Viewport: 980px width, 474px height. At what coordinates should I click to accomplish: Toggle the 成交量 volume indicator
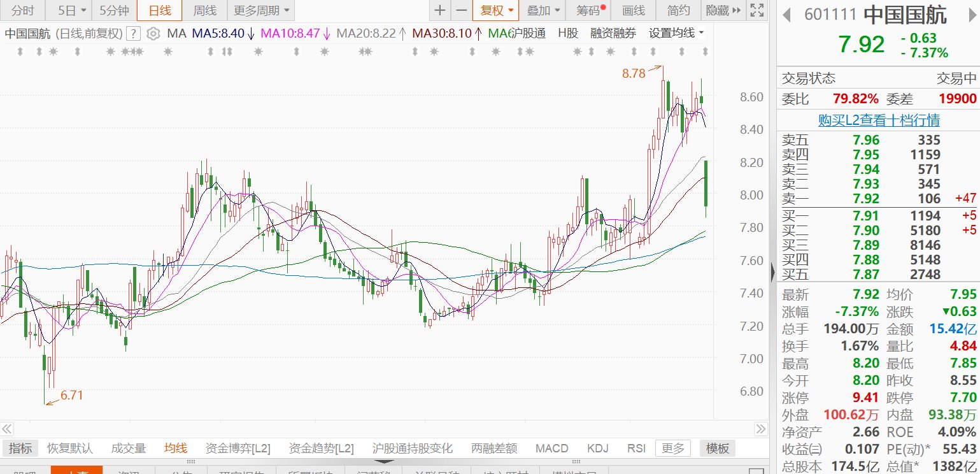pos(129,449)
